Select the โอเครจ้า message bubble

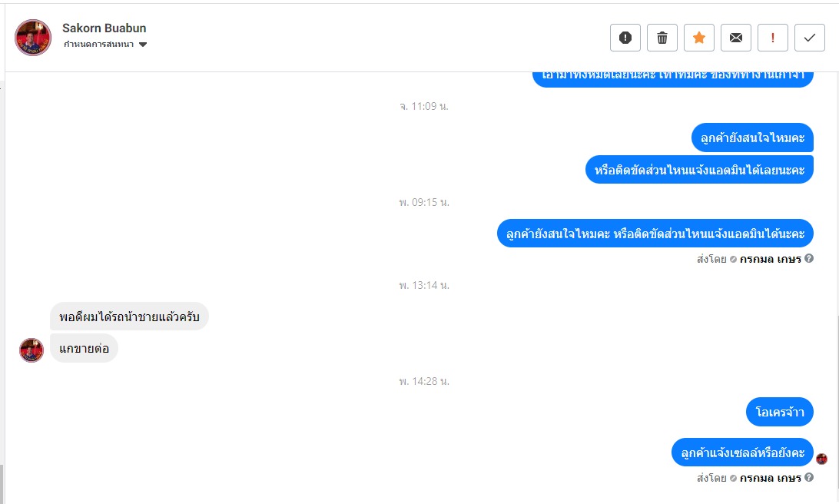[x=779, y=412]
